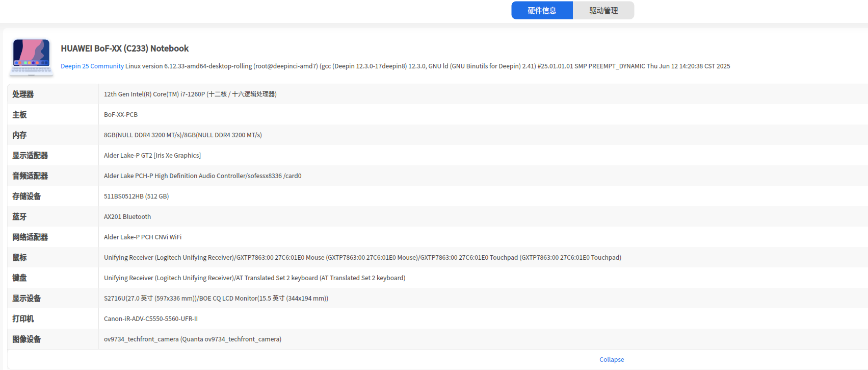Screen dimensions: 868x370
Task: Select the 511BS0512HB (512 GB) storage value
Action: (x=137, y=196)
